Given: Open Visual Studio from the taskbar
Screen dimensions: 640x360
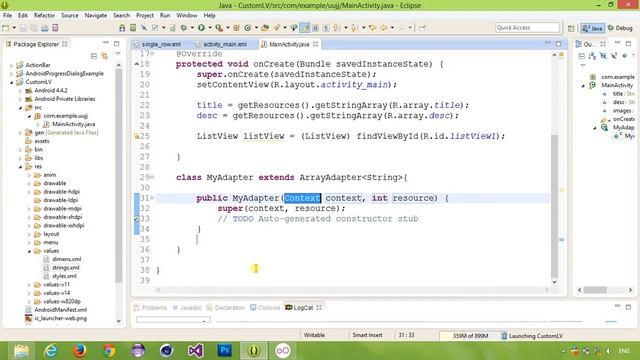Looking at the screenshot, I should (196, 351).
